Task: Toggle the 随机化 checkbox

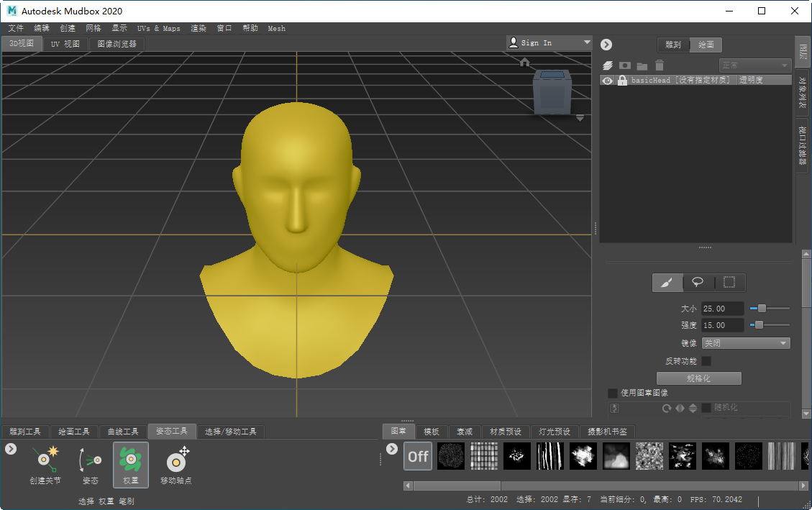Action: click(706, 408)
